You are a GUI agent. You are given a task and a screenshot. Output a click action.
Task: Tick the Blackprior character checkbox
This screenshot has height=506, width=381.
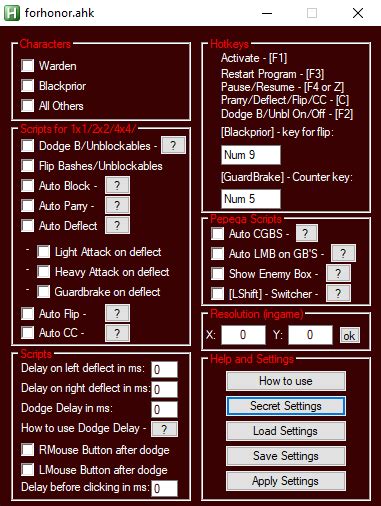(x=27, y=86)
